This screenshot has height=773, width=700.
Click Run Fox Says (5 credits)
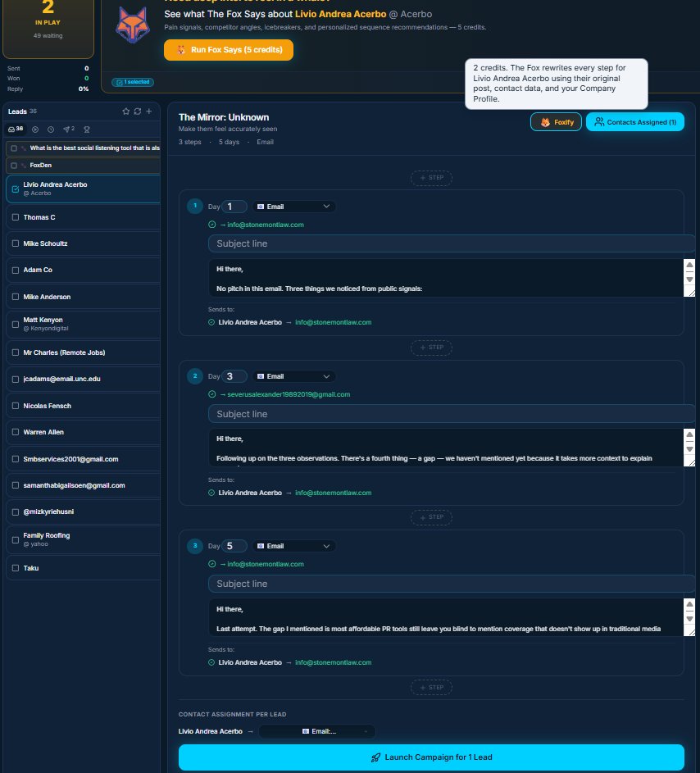coord(229,50)
